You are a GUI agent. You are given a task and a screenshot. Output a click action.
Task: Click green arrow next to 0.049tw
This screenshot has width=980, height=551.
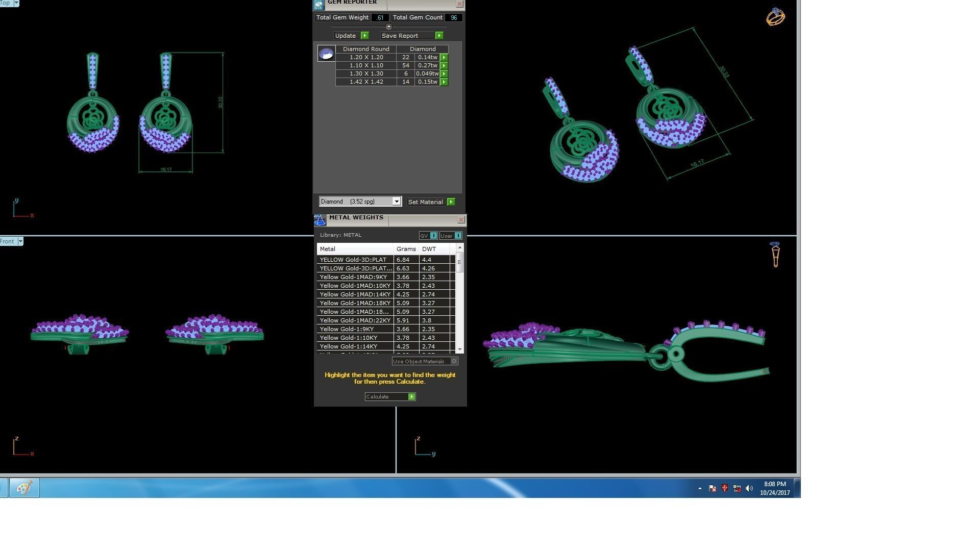click(x=444, y=74)
